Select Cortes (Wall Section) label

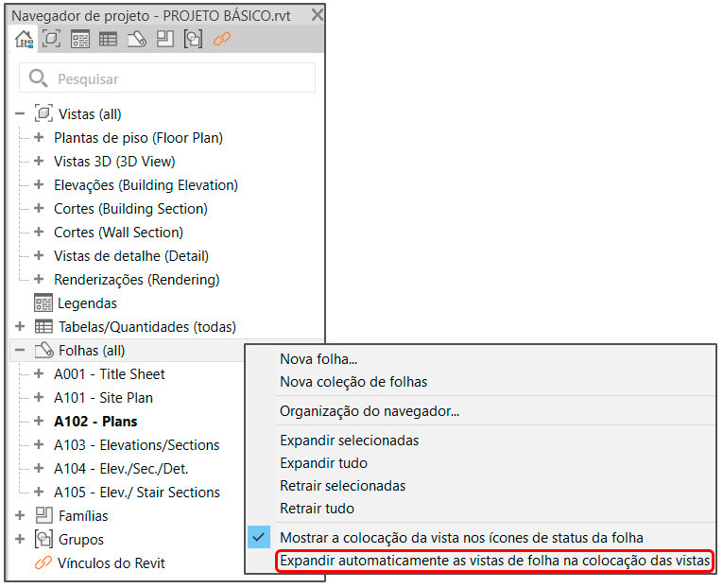click(118, 233)
